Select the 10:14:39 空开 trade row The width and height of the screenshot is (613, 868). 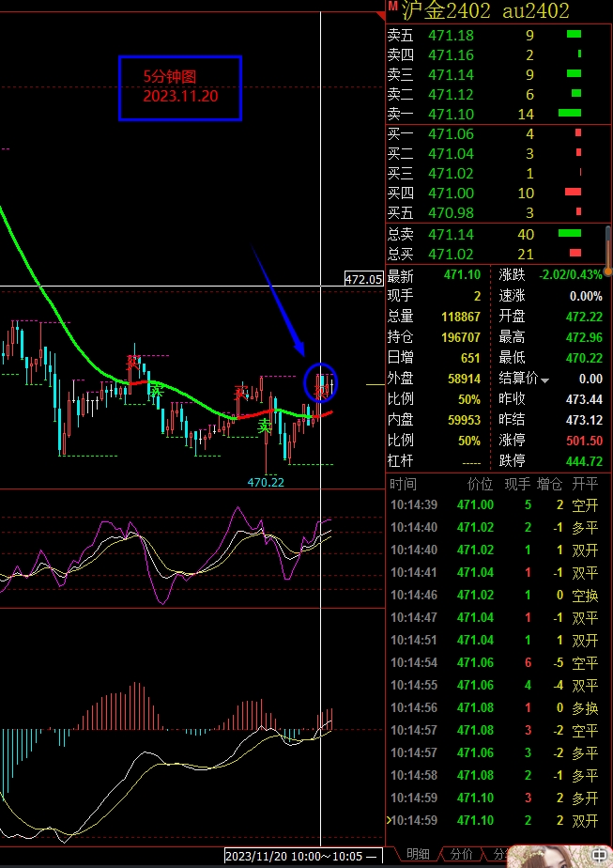click(495, 504)
